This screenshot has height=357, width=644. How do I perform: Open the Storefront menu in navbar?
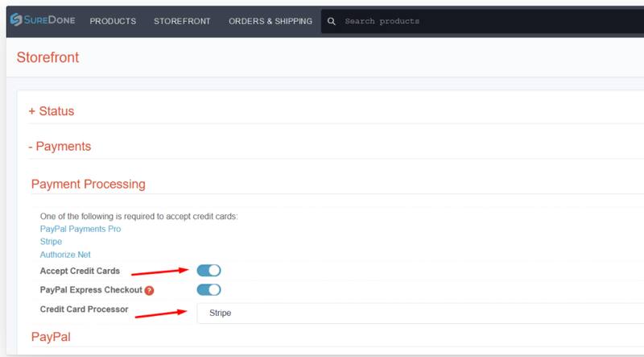182,21
